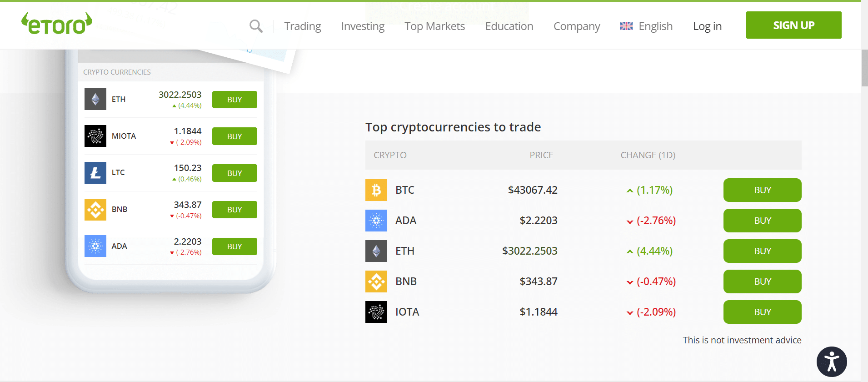Click the LTC Litecoin icon in phone mockup
The image size is (868, 382).
(x=95, y=173)
